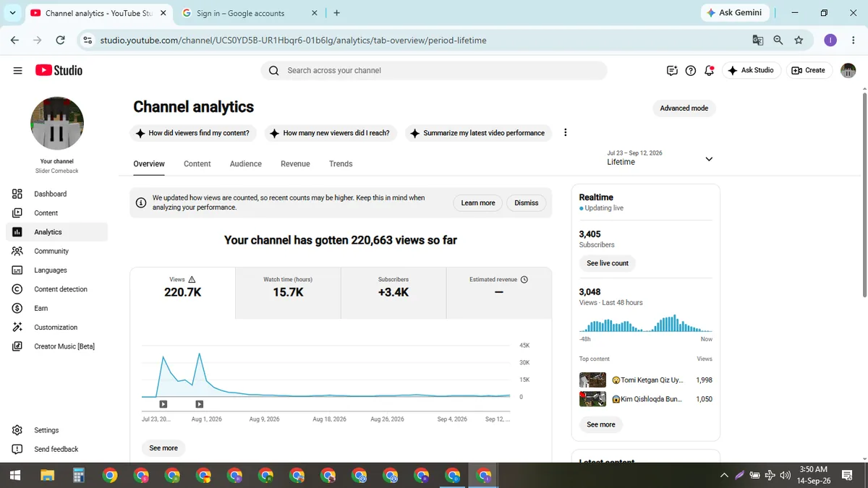Click the channel search input field
The width and height of the screenshot is (868, 488).
[434, 70]
